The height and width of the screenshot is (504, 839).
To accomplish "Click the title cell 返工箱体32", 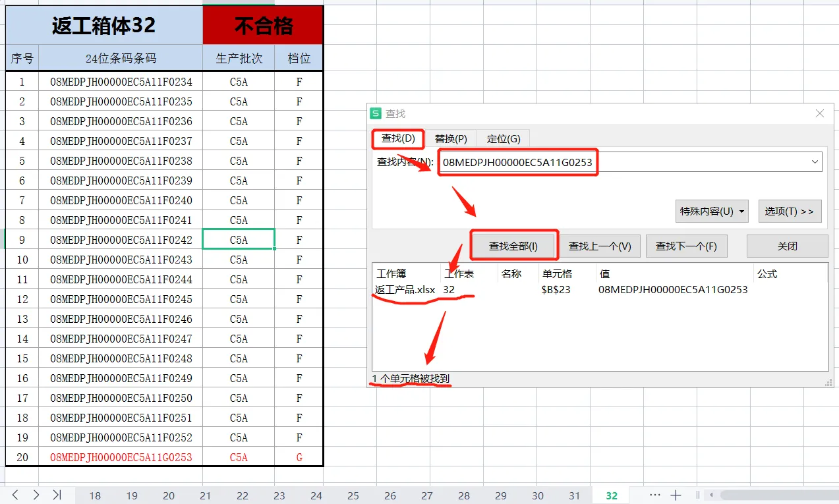I will [x=104, y=25].
